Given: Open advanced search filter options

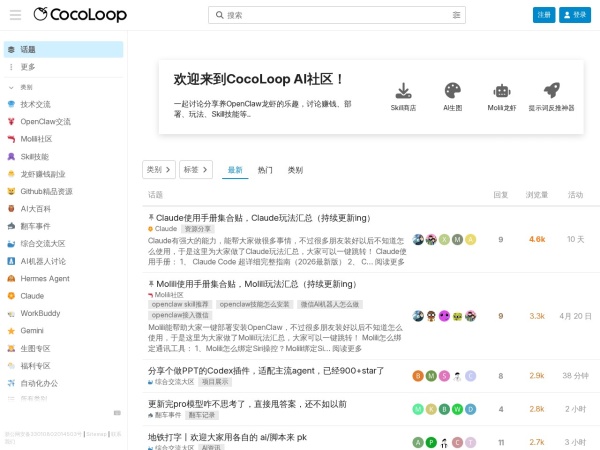Looking at the screenshot, I should coord(456,15).
